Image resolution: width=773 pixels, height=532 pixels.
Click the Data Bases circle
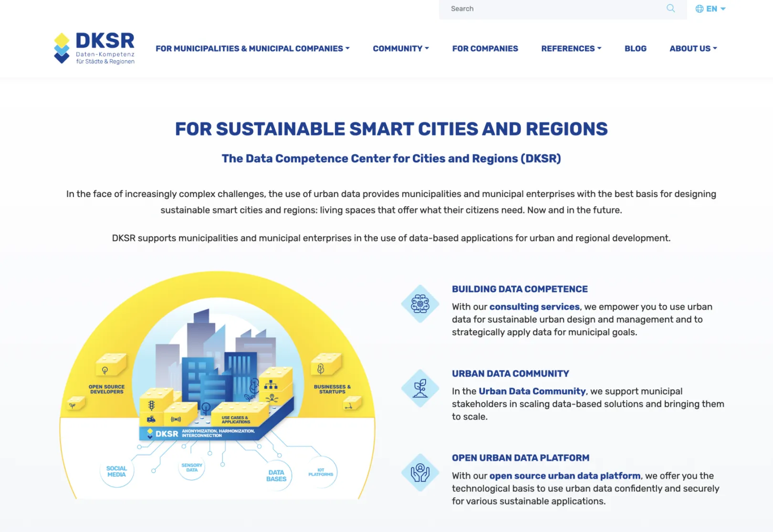click(276, 476)
